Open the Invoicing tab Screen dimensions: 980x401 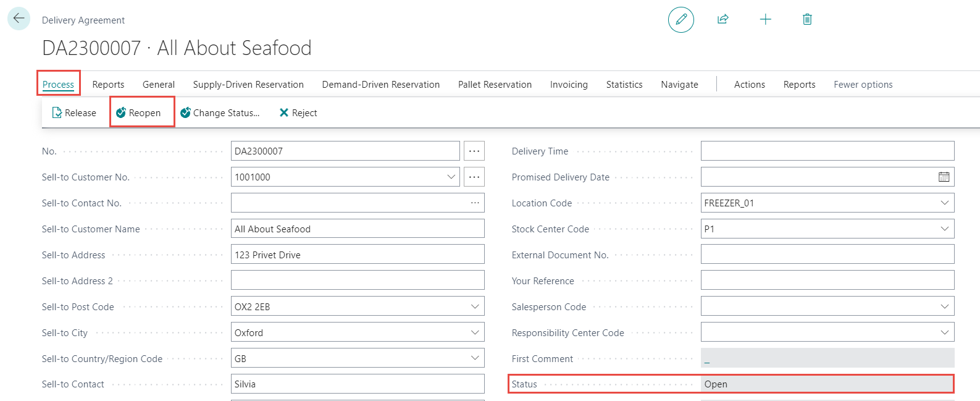click(569, 85)
